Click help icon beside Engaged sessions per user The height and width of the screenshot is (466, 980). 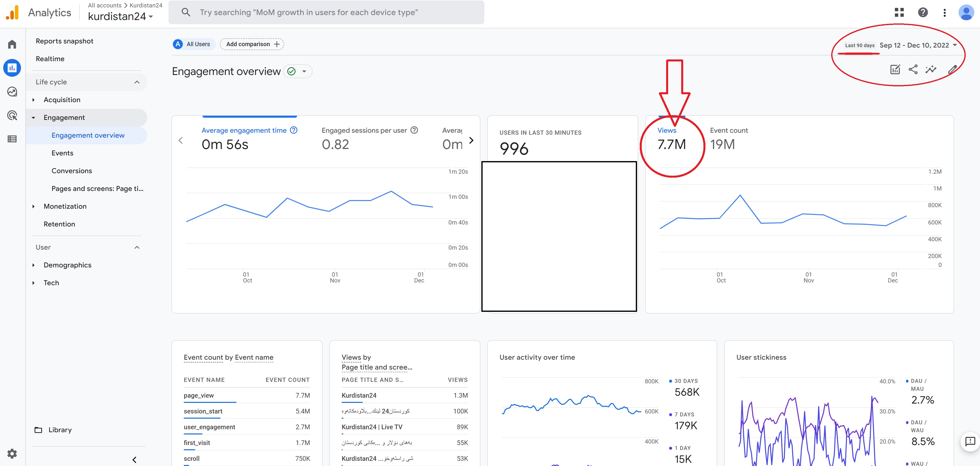tap(414, 130)
